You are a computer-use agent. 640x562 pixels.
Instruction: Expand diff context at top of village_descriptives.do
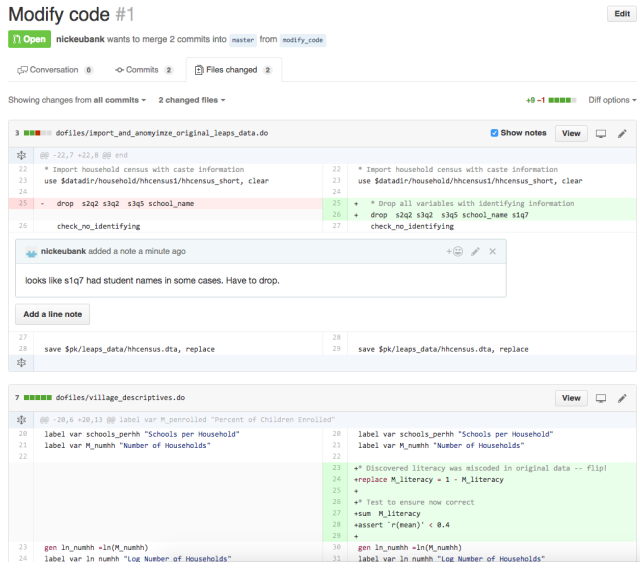tap(21, 420)
